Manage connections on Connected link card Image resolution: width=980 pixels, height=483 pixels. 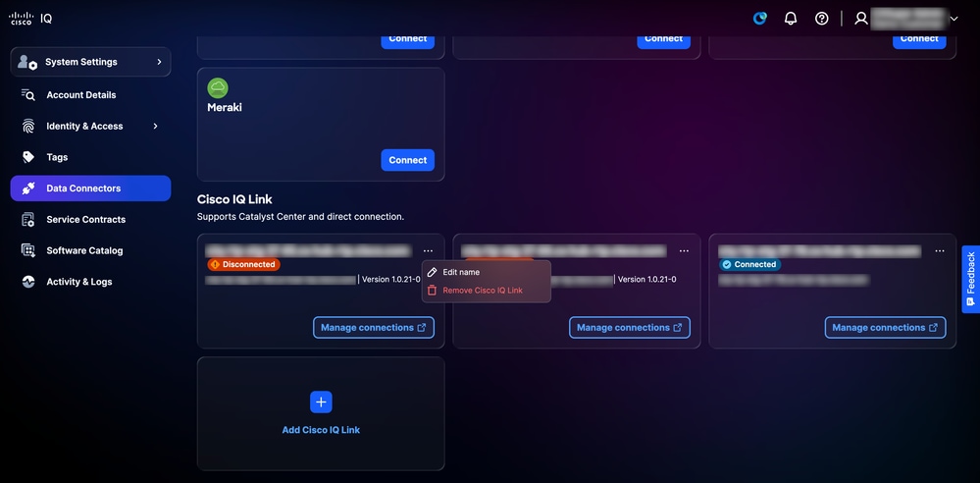point(885,328)
